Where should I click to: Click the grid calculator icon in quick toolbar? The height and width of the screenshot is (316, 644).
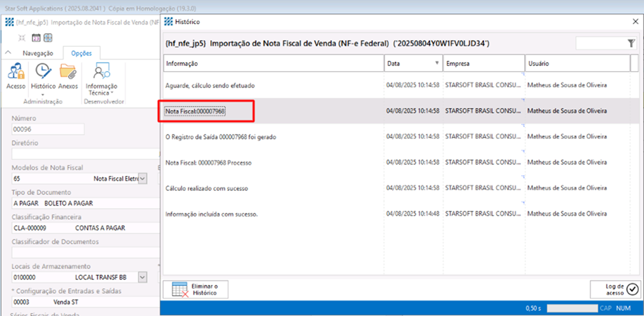[x=49, y=37]
